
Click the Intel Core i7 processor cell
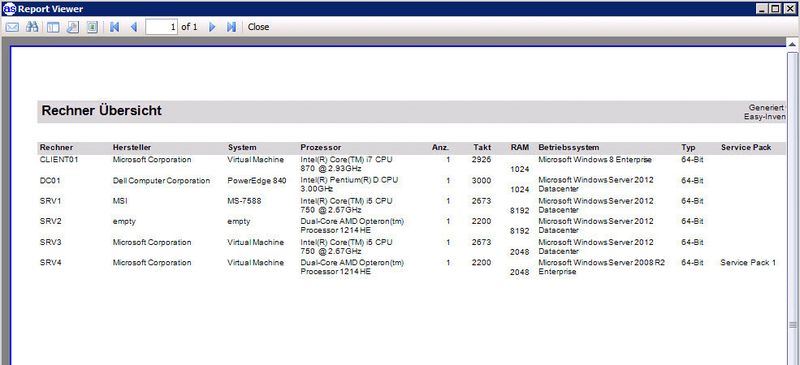(x=346, y=164)
